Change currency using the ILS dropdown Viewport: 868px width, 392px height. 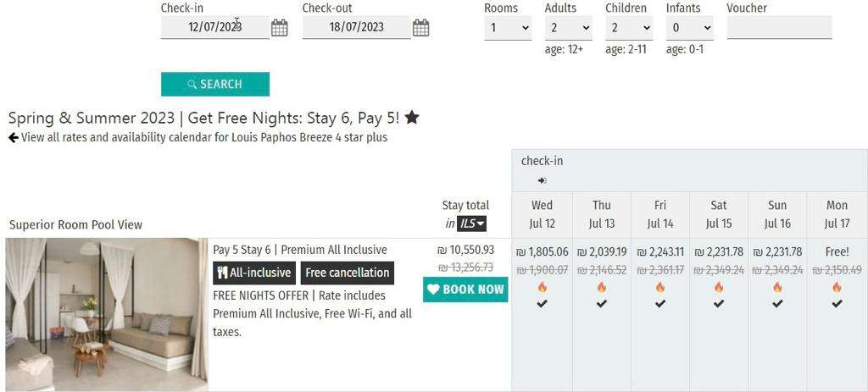click(472, 224)
